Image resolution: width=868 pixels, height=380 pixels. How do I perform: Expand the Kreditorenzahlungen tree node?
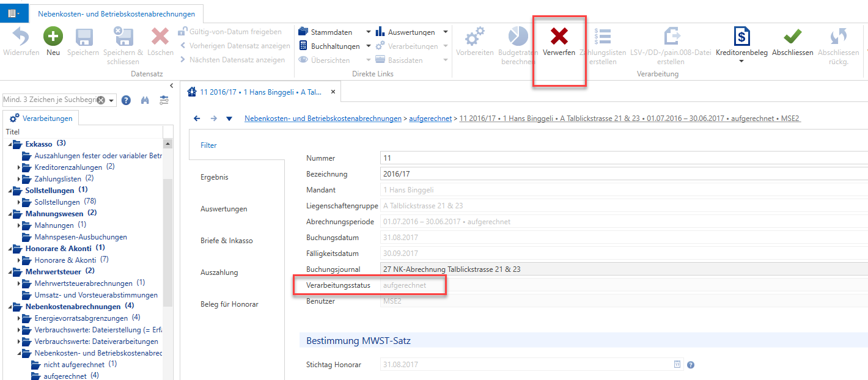click(20, 167)
